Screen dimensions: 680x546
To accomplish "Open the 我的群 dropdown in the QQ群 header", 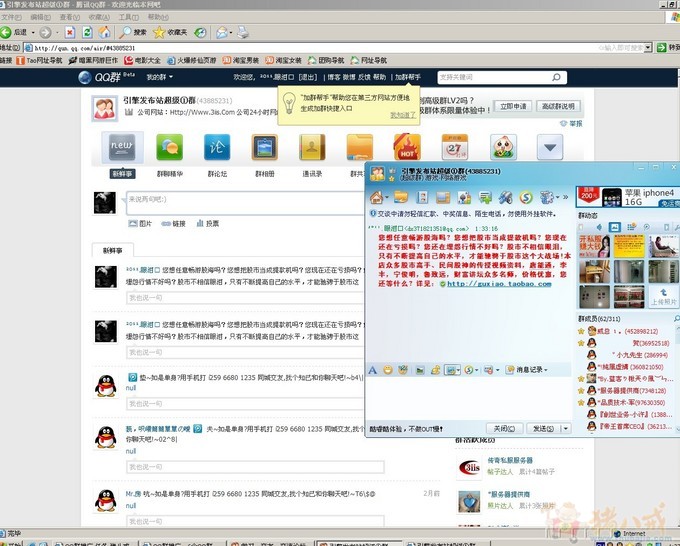I will pyautogui.click(x=159, y=77).
